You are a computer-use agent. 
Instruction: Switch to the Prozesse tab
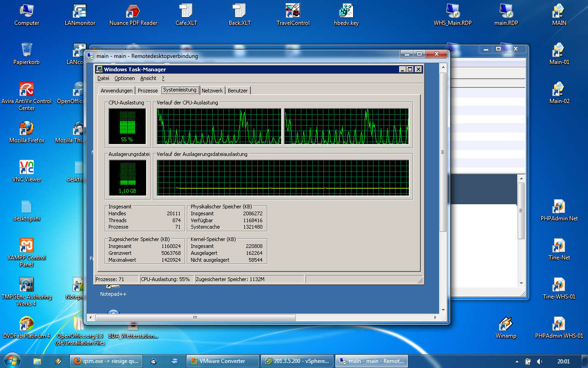click(x=148, y=91)
